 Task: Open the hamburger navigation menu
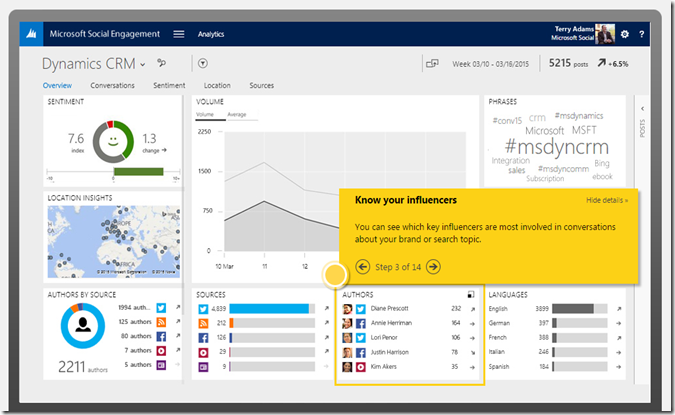[179, 34]
